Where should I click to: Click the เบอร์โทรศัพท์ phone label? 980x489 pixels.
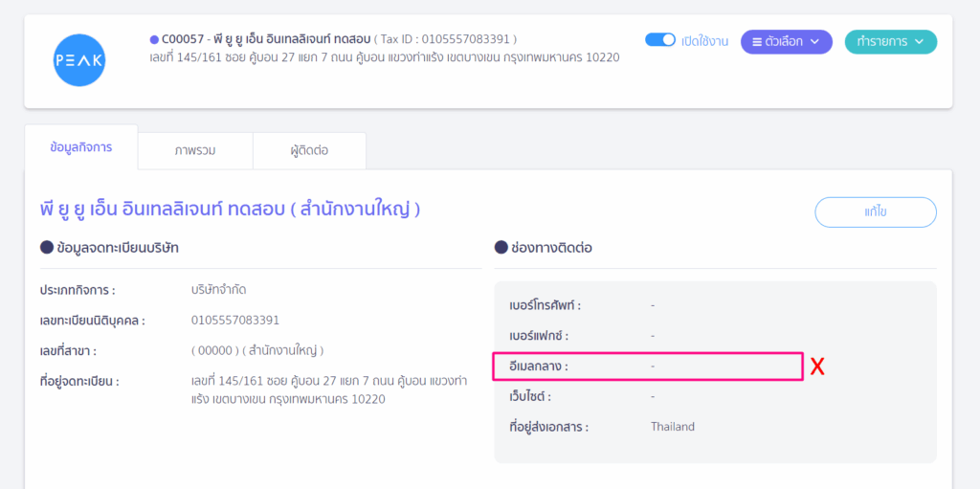(x=546, y=305)
